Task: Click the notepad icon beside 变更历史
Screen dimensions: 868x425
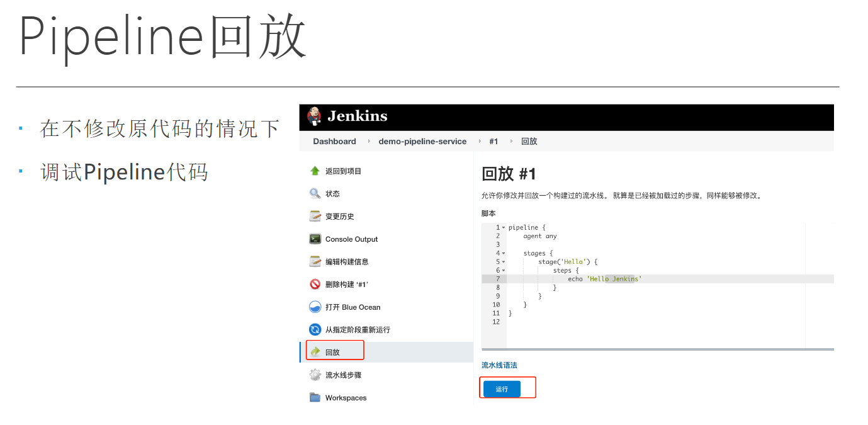Action: pyautogui.click(x=315, y=216)
